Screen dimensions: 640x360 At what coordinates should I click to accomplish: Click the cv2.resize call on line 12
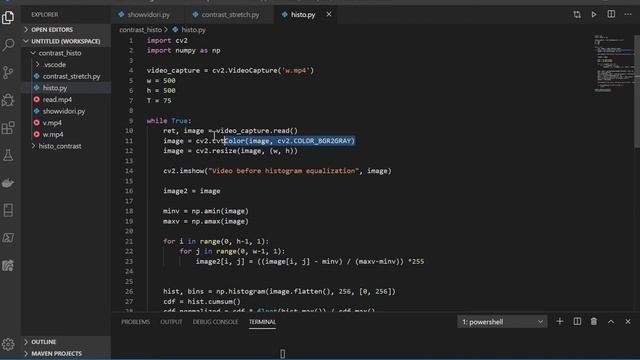click(x=247, y=151)
